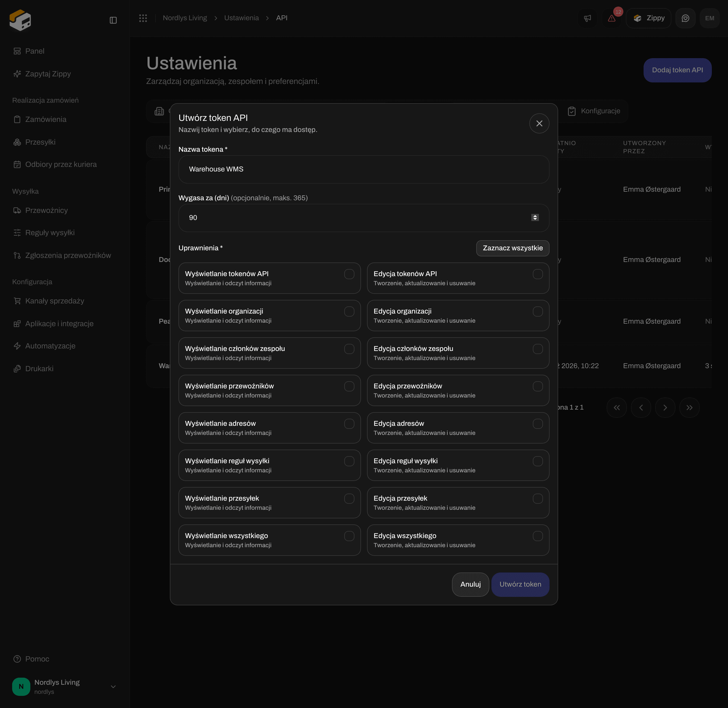Open Przesyłki in the sidebar
This screenshot has height=708, width=728.
65,142
